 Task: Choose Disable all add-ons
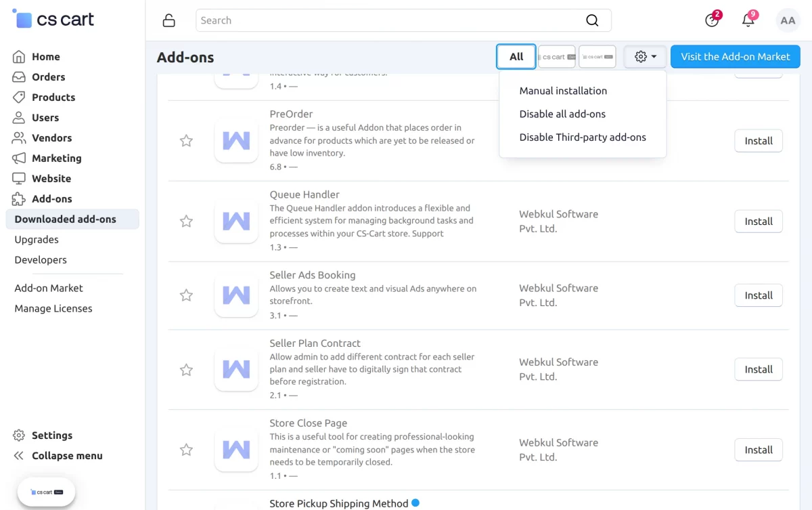click(562, 114)
